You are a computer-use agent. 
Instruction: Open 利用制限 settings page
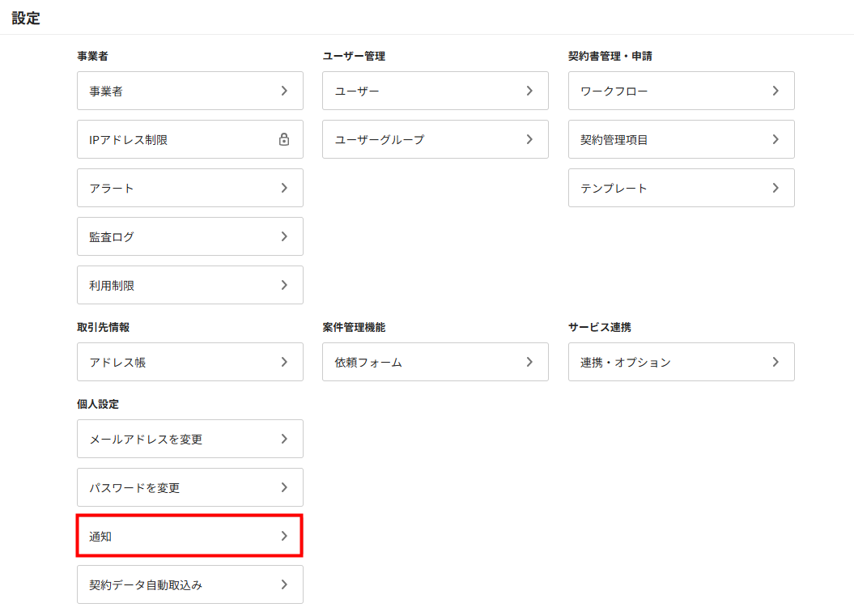(x=189, y=285)
